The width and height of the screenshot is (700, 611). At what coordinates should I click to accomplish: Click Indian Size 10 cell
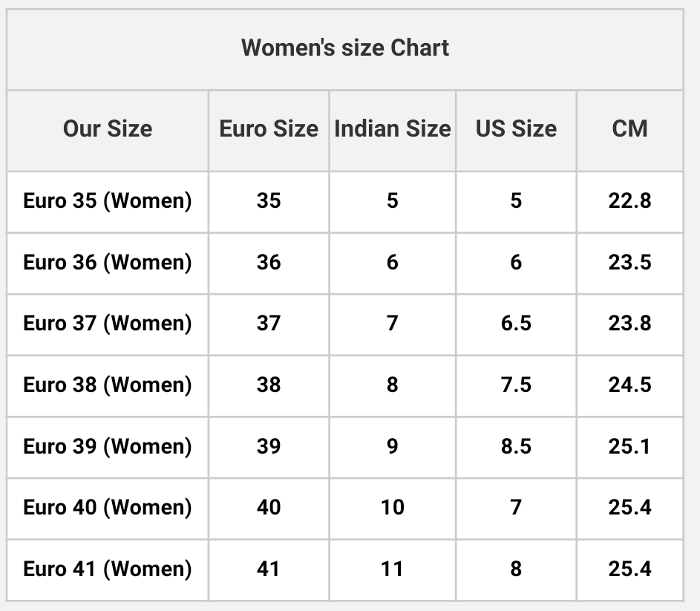[x=393, y=507]
